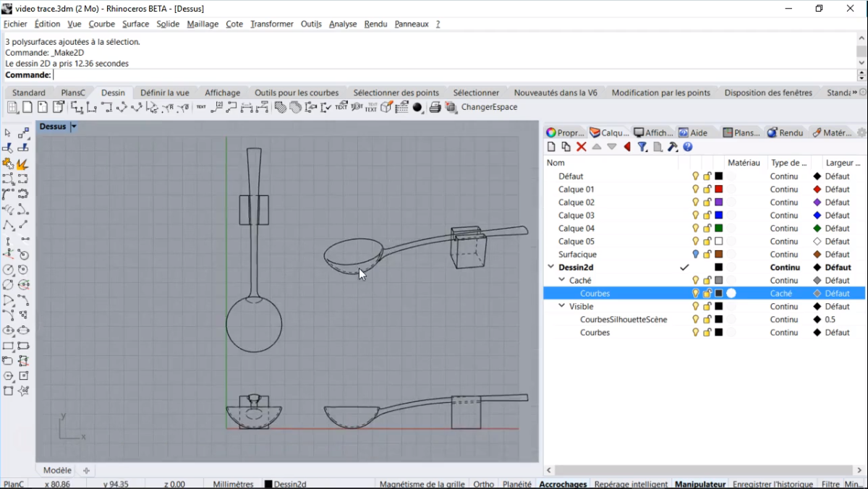Click the Nom column header
This screenshot has height=489, width=868.
556,163
